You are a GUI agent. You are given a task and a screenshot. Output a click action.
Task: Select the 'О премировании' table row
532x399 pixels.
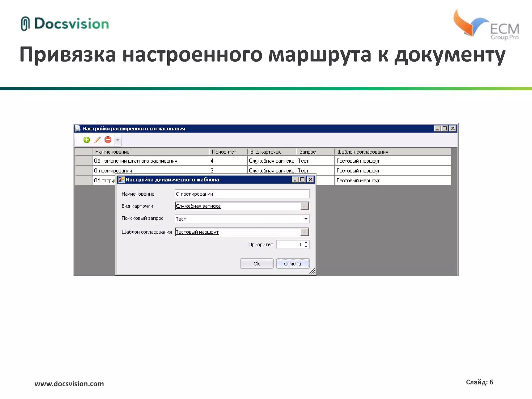(x=263, y=170)
